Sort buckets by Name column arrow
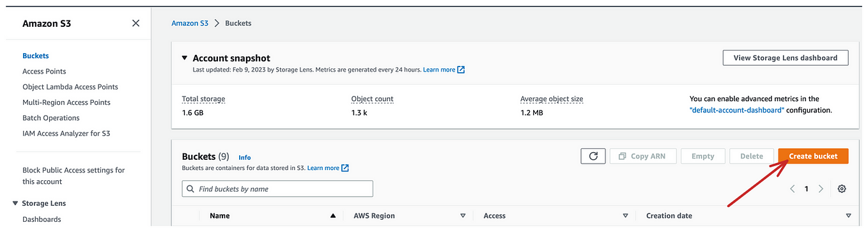Screen dimensions: 868x232 tap(332, 216)
